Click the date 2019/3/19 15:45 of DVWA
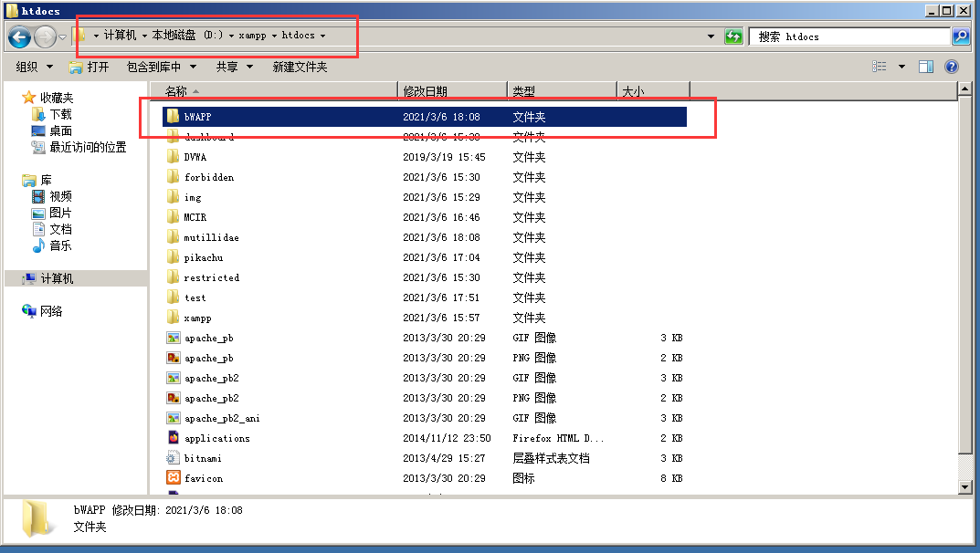This screenshot has width=980, height=553. 444,157
